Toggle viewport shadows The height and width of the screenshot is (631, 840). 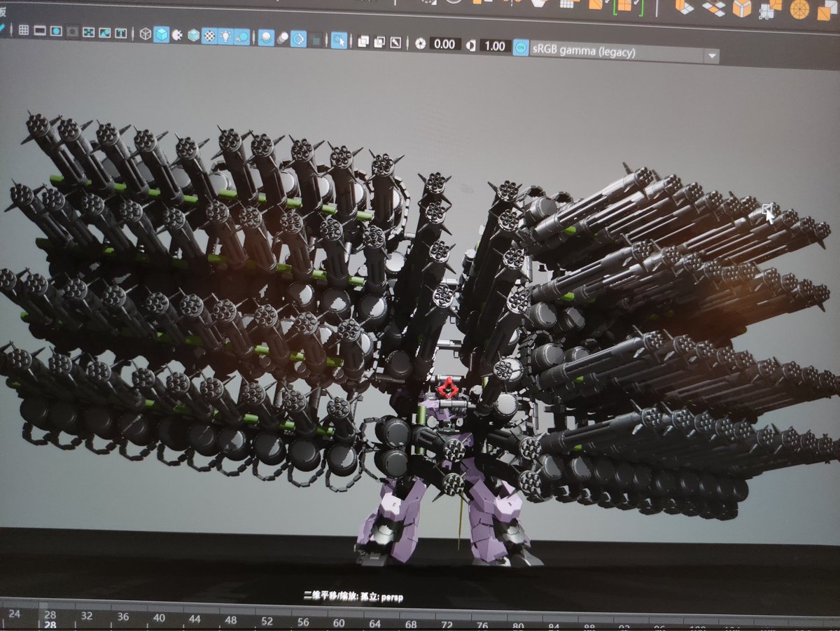click(241, 36)
